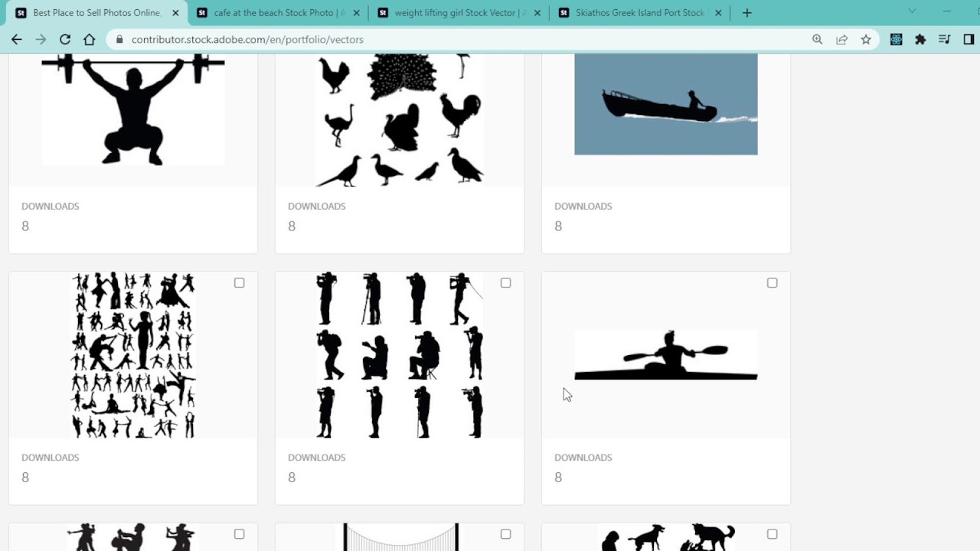Switch to 'cafe at the beach Stock Photo' tab
Viewport: 980px width, 551px height.
pos(277,13)
